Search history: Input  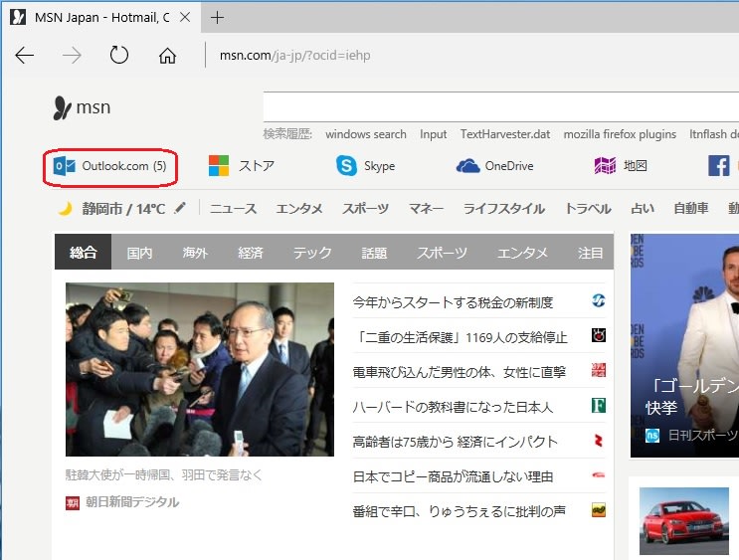[x=433, y=134]
